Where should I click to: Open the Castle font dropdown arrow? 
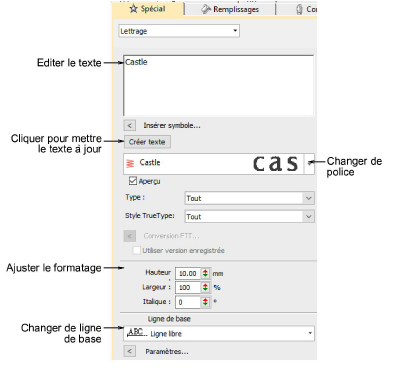click(310, 163)
